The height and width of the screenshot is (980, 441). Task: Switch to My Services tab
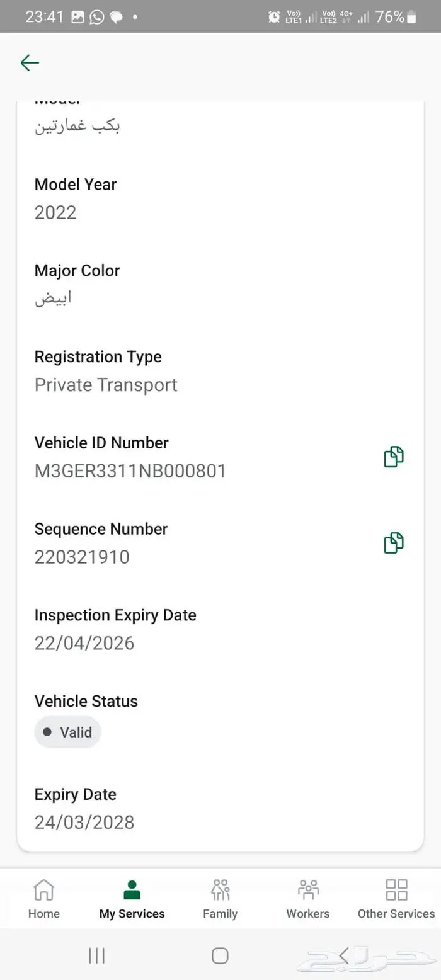(132, 899)
